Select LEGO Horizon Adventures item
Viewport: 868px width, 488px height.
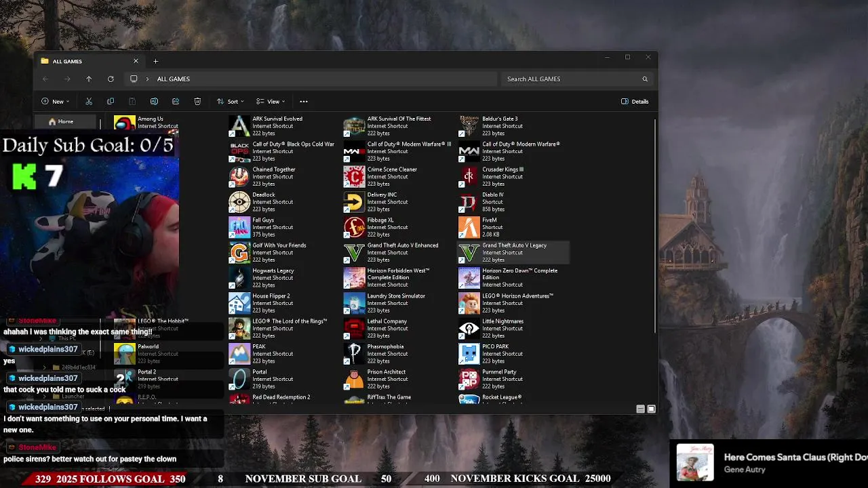[513, 303]
